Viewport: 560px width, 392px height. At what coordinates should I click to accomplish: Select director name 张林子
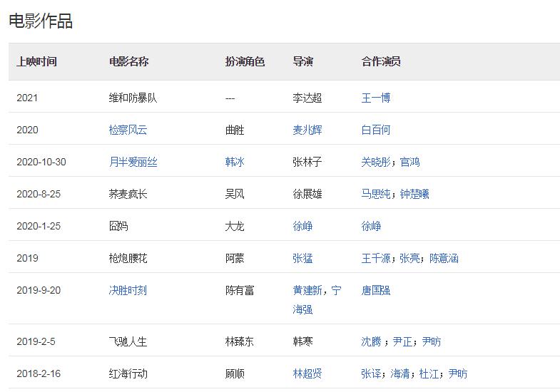pyautogui.click(x=307, y=162)
